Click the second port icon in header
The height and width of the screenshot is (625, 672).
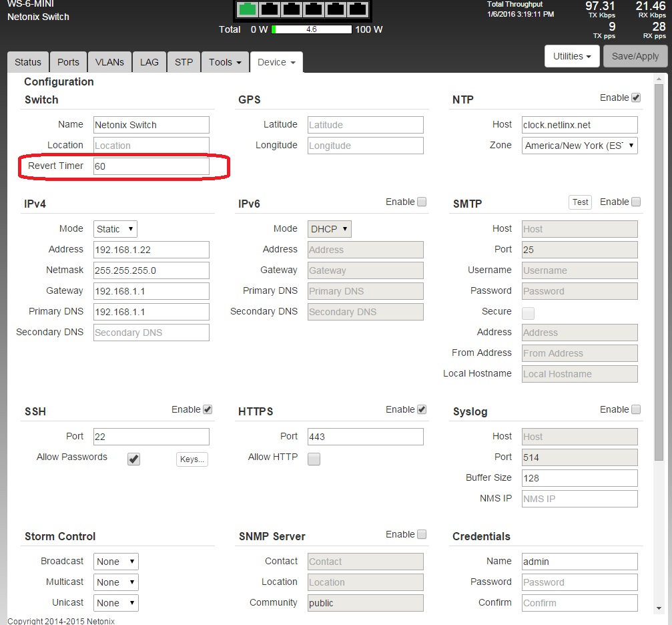tap(270, 9)
